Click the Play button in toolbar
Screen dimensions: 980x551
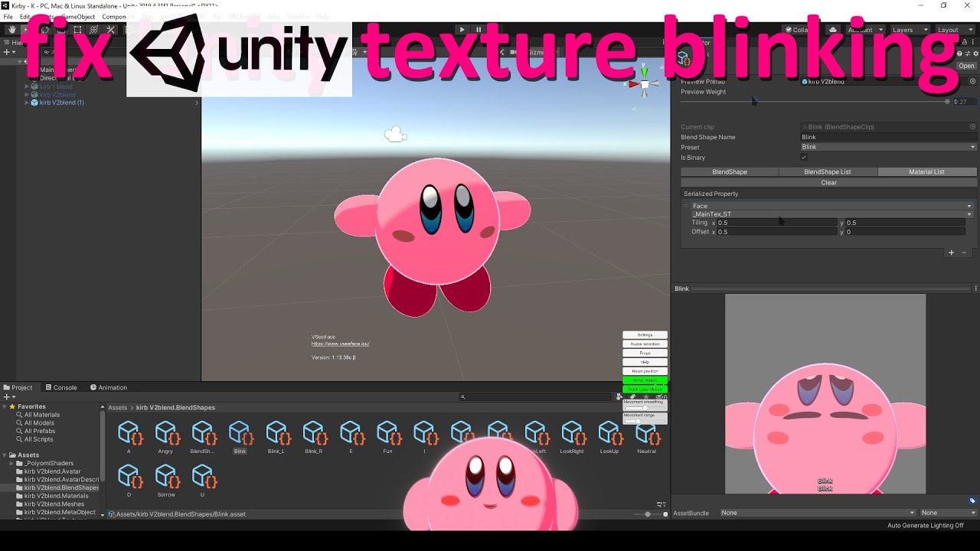(x=462, y=30)
